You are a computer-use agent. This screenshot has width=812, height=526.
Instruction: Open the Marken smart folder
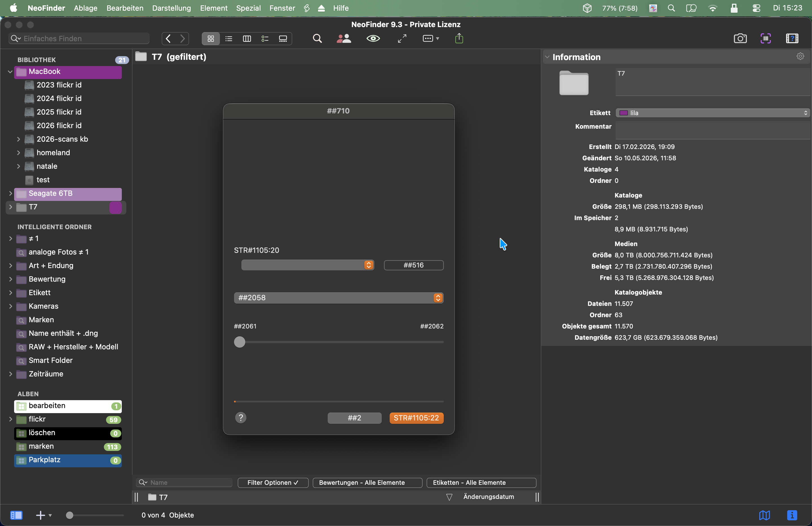[41, 320]
